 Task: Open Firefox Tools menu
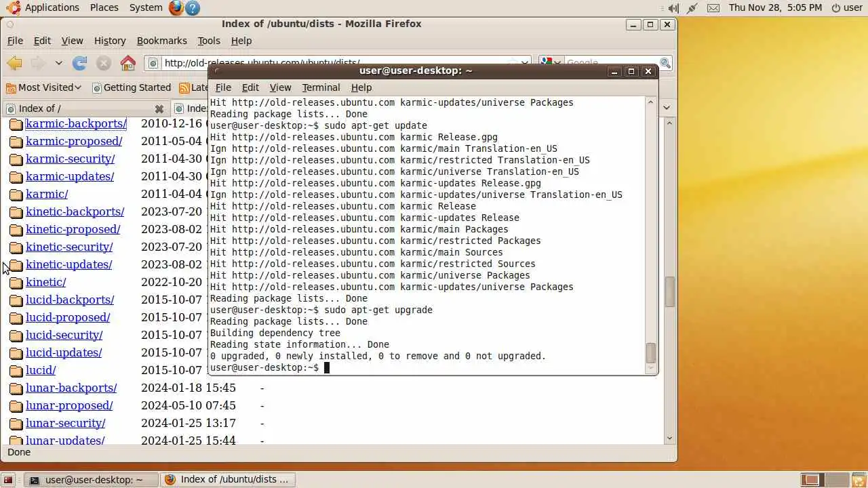pos(209,41)
